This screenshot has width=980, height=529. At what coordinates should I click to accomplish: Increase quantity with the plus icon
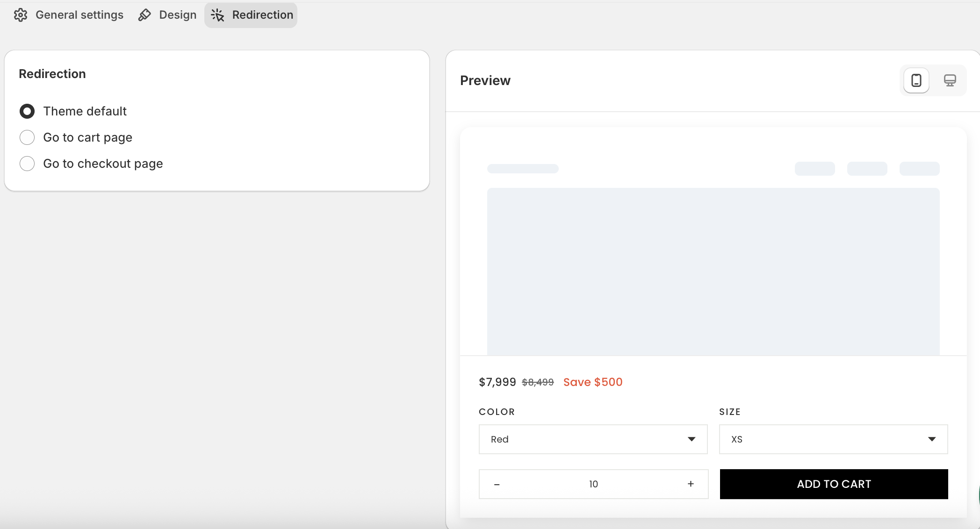pos(691,484)
